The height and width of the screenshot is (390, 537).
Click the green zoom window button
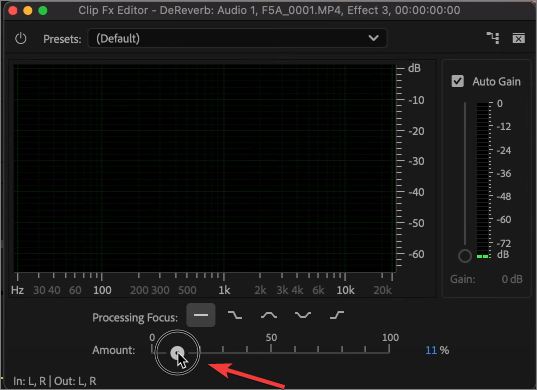coord(43,11)
